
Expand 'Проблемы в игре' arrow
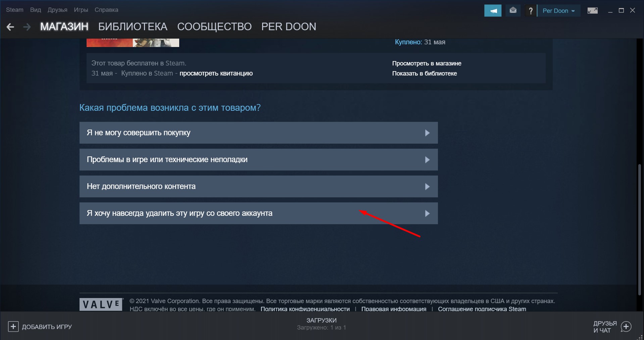pos(427,160)
